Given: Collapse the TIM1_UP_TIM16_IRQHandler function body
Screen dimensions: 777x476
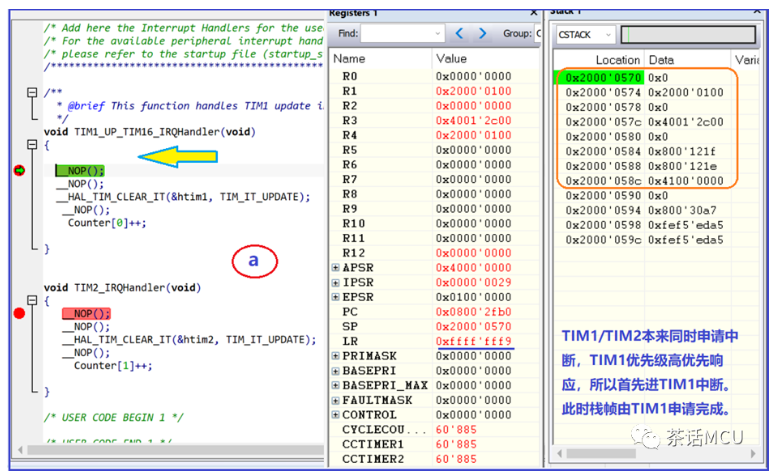Looking at the screenshot, I should click(x=32, y=145).
